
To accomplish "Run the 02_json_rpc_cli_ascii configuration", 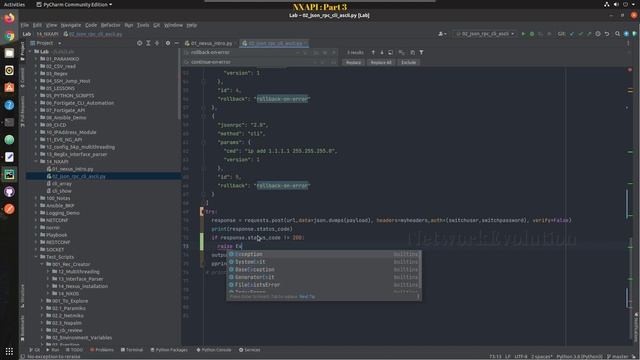I will pyautogui.click(x=523, y=34).
